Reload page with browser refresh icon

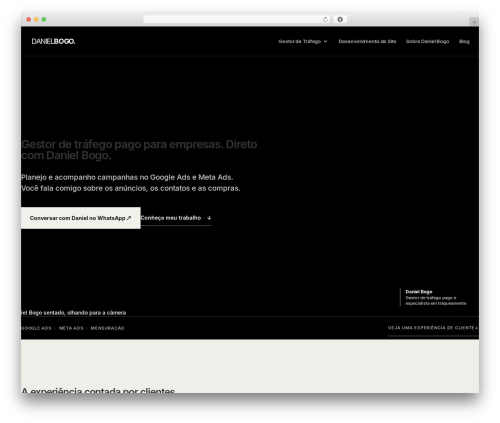[325, 19]
